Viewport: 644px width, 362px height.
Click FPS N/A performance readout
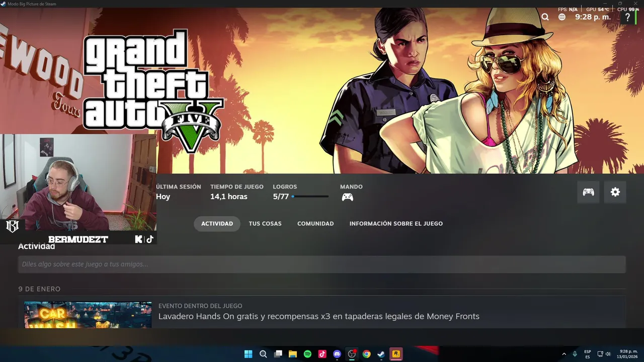(x=568, y=10)
